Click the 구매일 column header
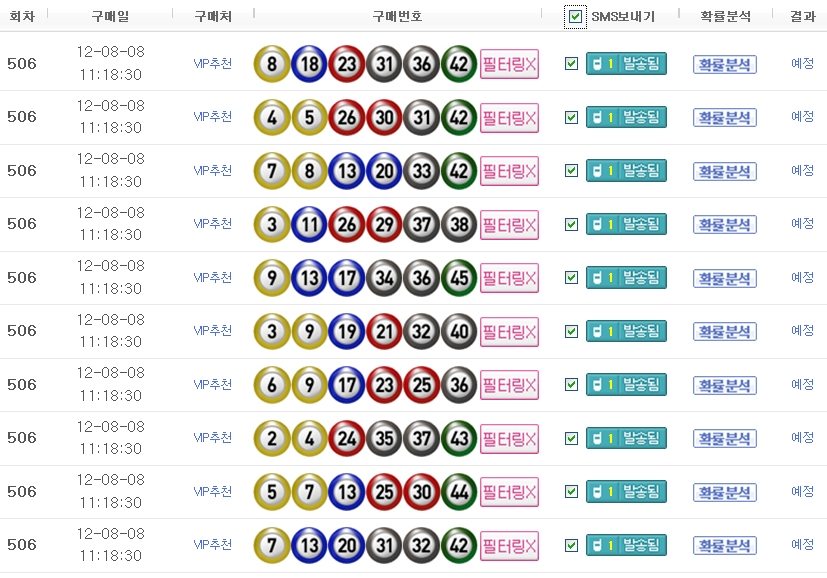 (x=110, y=16)
